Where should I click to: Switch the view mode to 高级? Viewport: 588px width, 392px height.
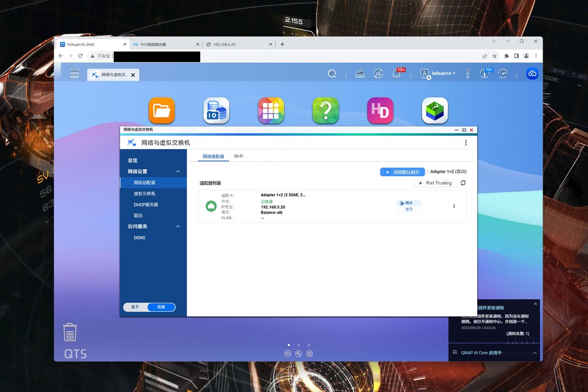(x=161, y=307)
